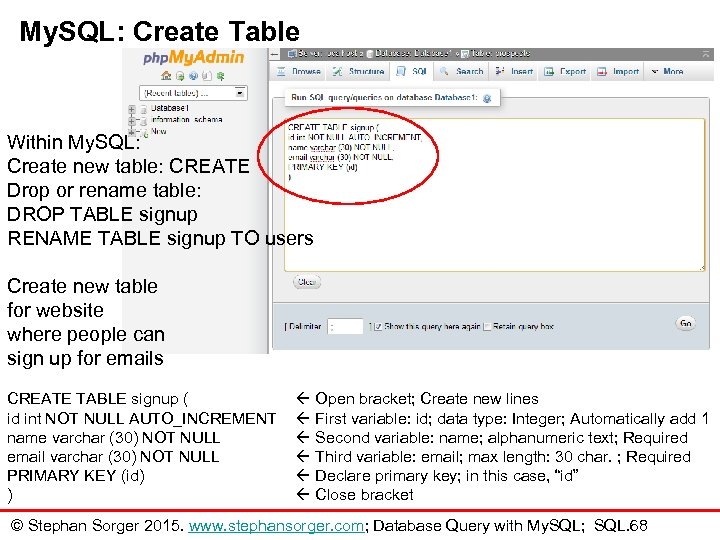
Task: Click inside the SQL query text area
Action: pyautogui.click(x=495, y=195)
